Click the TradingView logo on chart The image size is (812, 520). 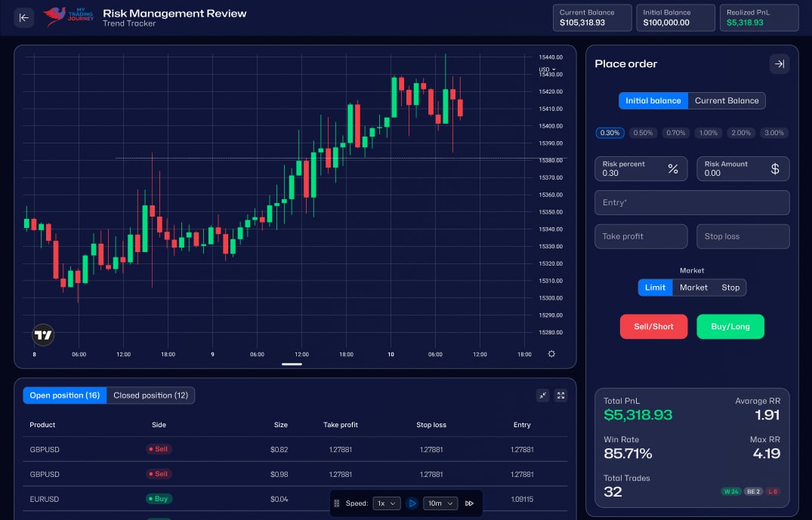(x=44, y=335)
